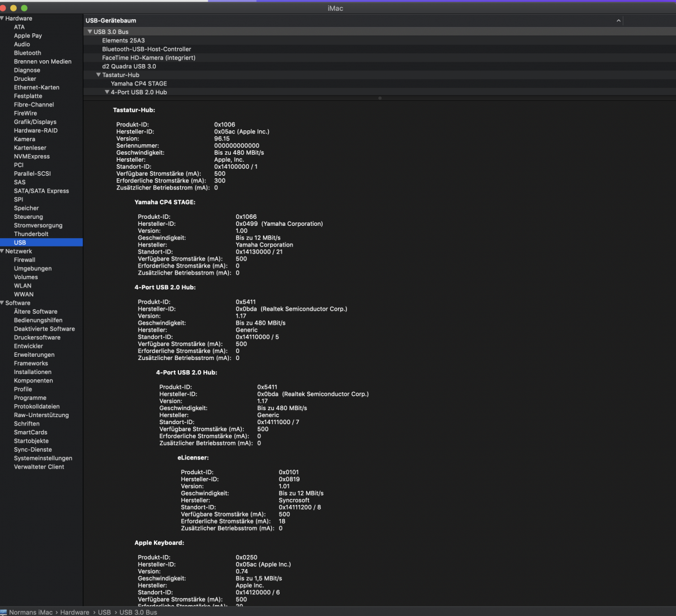676x616 pixels.
Task: Open Firewall under Netzwerk
Action: (24, 260)
